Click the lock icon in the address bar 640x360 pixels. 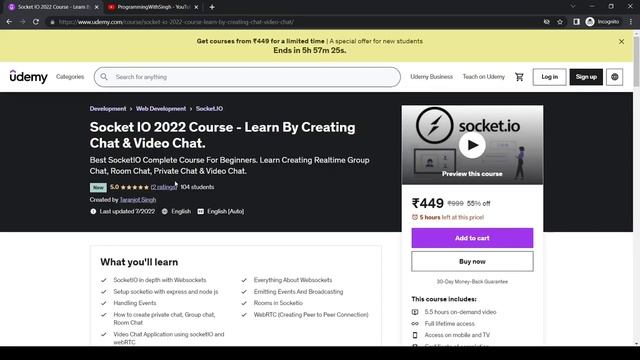pos(52,22)
